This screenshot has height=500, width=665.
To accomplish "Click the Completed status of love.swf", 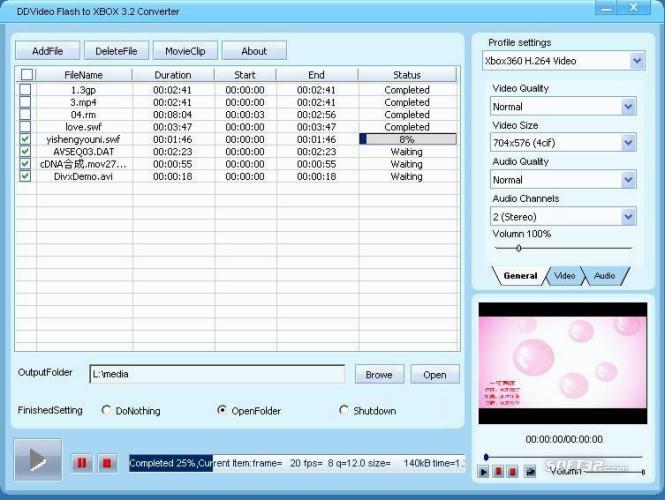I will tap(407, 127).
